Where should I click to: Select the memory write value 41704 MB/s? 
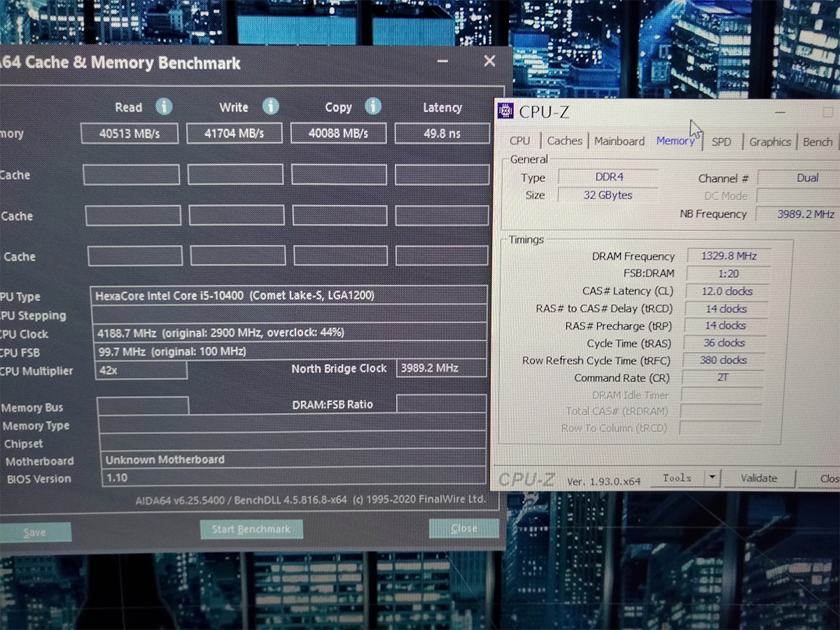tap(234, 133)
